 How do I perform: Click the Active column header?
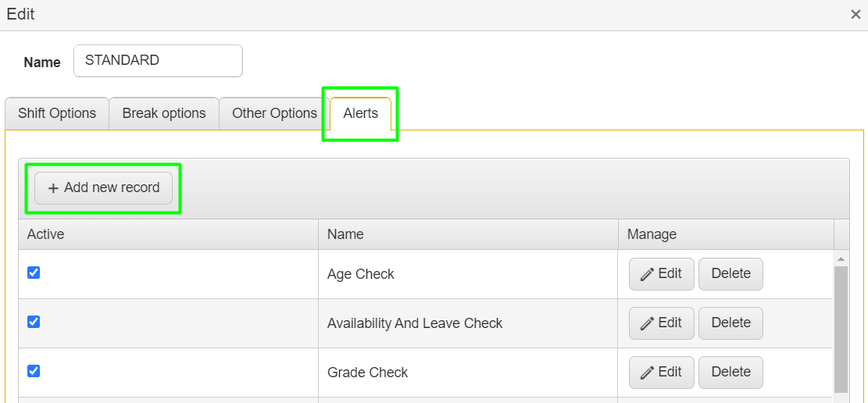point(168,235)
